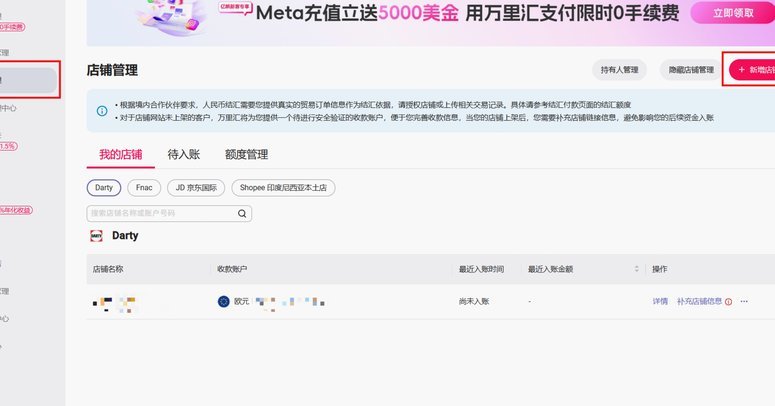Open 持有人管理 holder management
The height and width of the screenshot is (406, 775).
click(x=619, y=70)
